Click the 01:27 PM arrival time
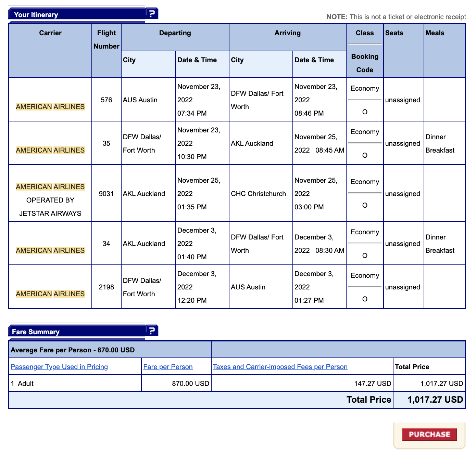The height and width of the screenshot is (455, 476). tap(309, 300)
